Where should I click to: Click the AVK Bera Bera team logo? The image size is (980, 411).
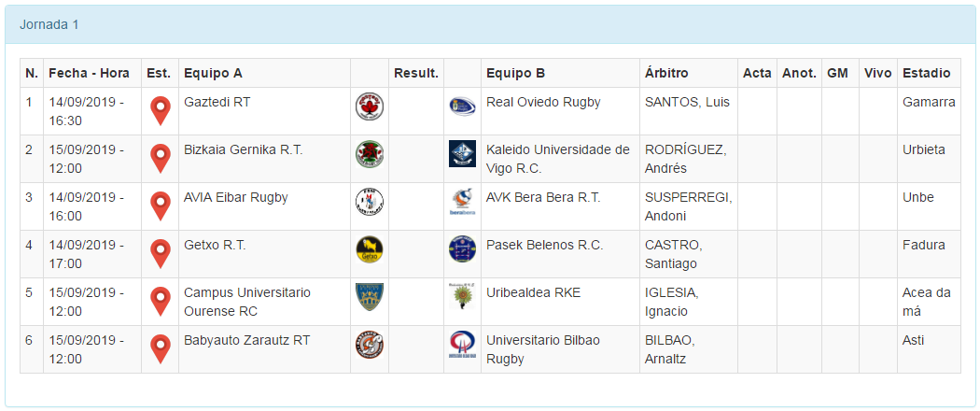pyautogui.click(x=462, y=202)
